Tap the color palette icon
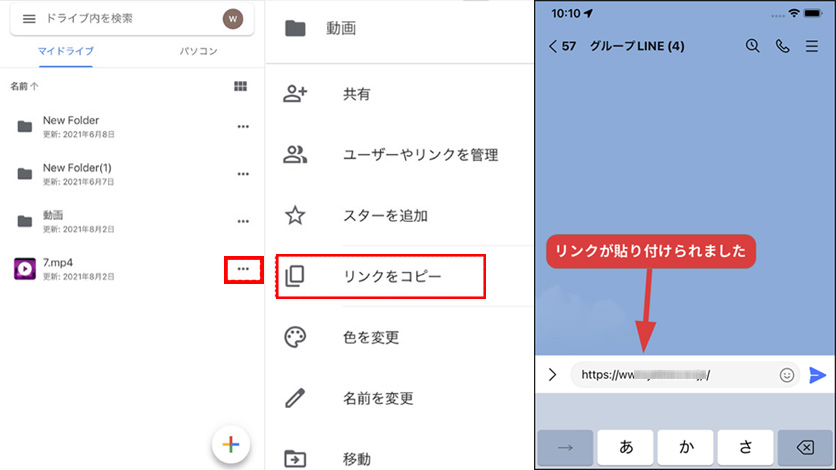The width and height of the screenshot is (836, 470). 295,337
